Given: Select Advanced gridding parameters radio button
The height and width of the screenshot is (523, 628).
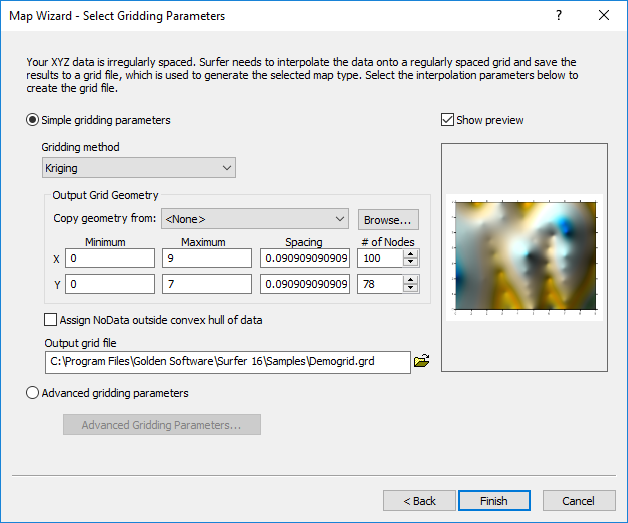Looking at the screenshot, I should 32,393.
